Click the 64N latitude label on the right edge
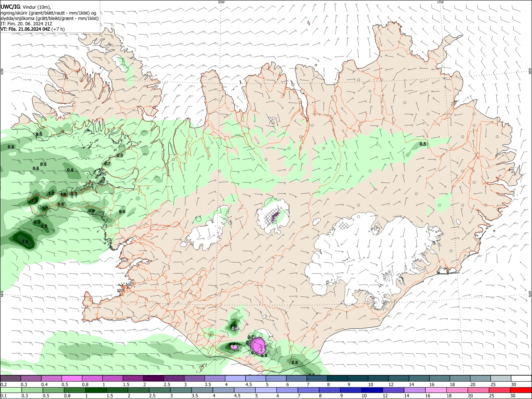This screenshot has width=532, height=399. 530,293
